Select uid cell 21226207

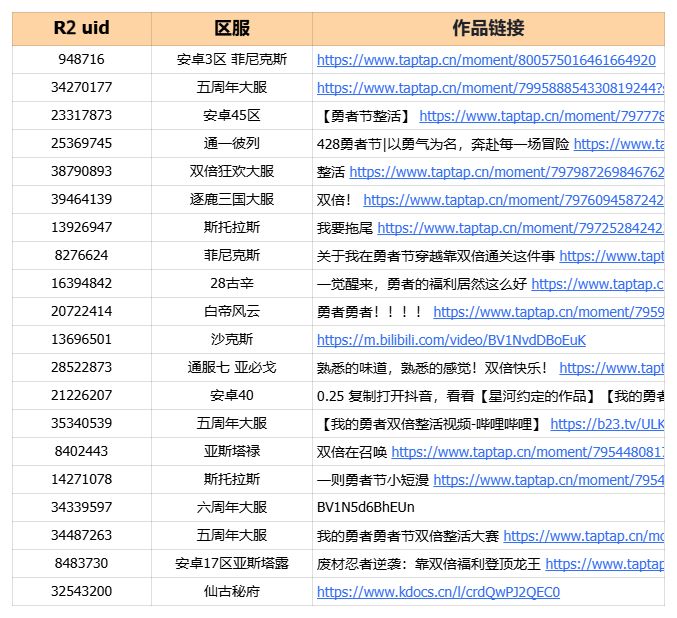point(82,396)
